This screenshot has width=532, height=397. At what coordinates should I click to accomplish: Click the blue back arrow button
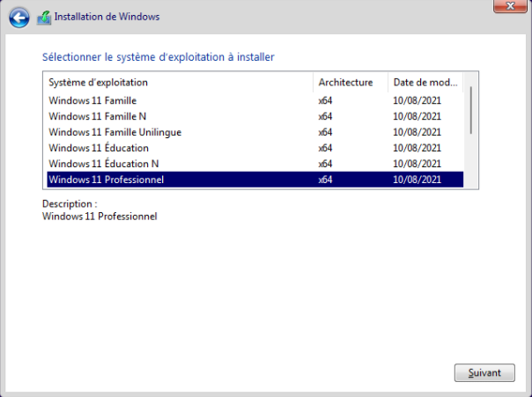pos(19,17)
